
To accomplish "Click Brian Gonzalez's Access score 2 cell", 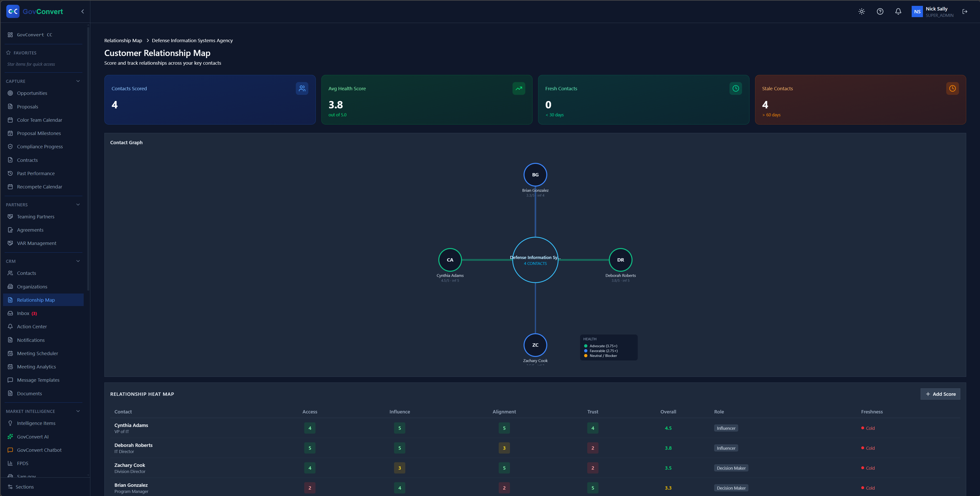I will point(310,488).
